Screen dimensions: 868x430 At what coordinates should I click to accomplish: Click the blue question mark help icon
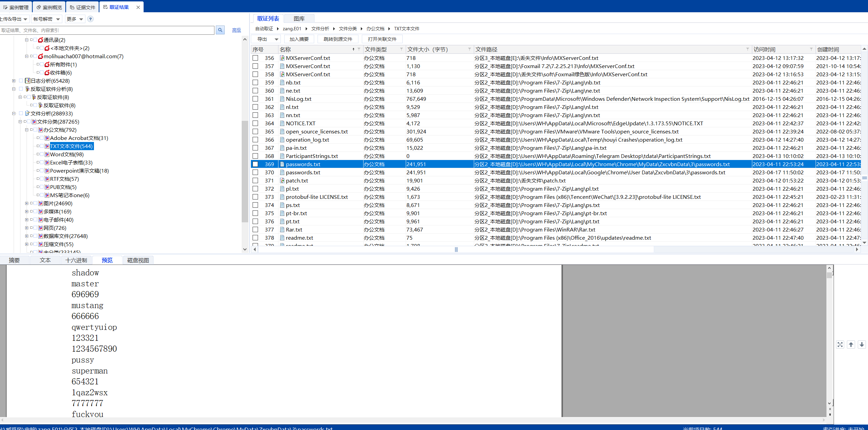point(90,19)
